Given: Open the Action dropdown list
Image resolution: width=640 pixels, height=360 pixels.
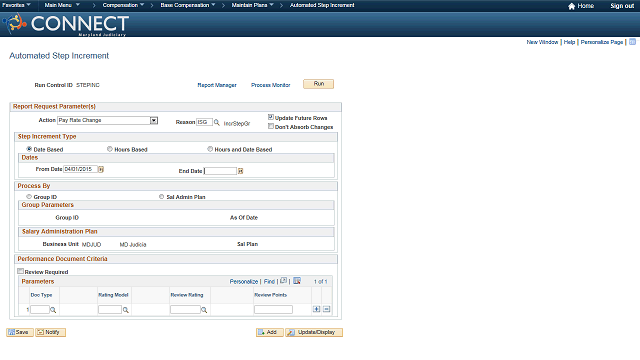Looking at the screenshot, I should click(154, 120).
